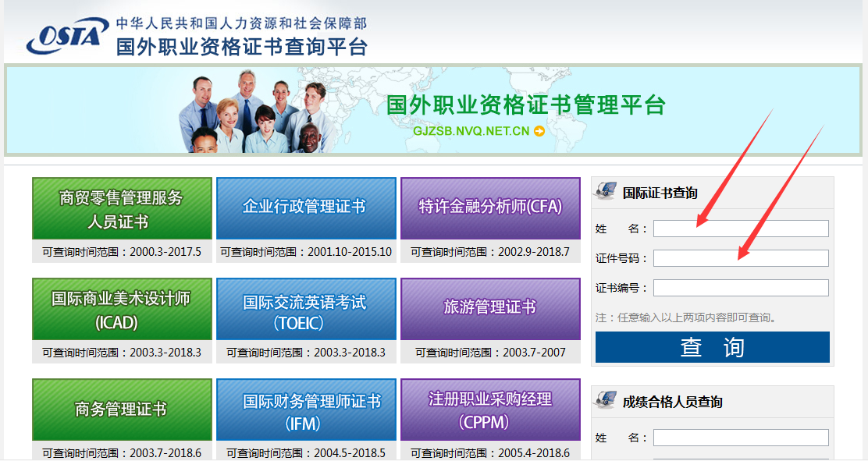Open 商贸零售管理服务人员证书 tile
This screenshot has height=461, width=868.
click(x=122, y=209)
